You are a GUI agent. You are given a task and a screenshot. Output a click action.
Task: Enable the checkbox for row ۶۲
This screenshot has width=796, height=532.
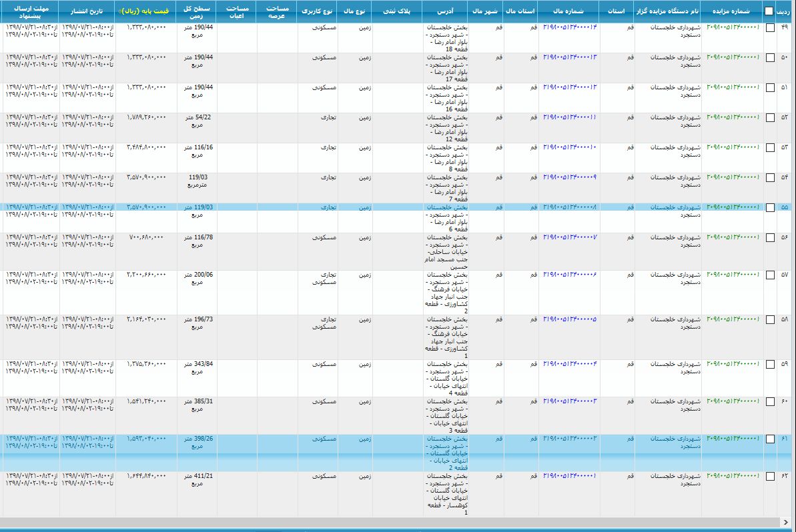point(771,477)
